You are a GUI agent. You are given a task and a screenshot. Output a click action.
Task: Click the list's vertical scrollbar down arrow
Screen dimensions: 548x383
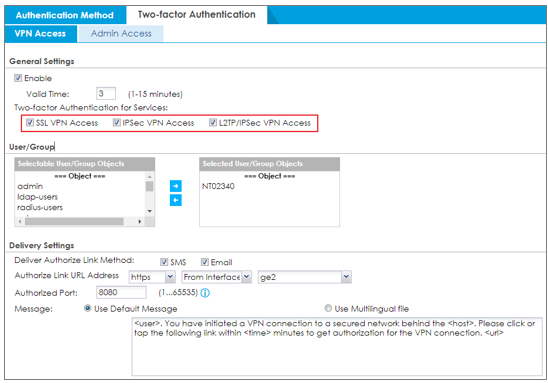point(150,211)
